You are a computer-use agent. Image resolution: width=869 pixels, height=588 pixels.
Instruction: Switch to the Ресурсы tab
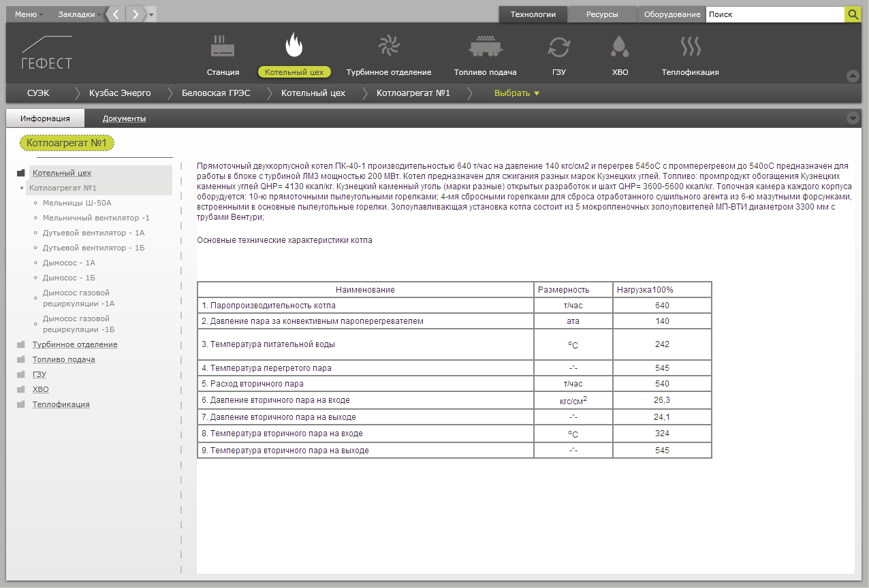(602, 14)
